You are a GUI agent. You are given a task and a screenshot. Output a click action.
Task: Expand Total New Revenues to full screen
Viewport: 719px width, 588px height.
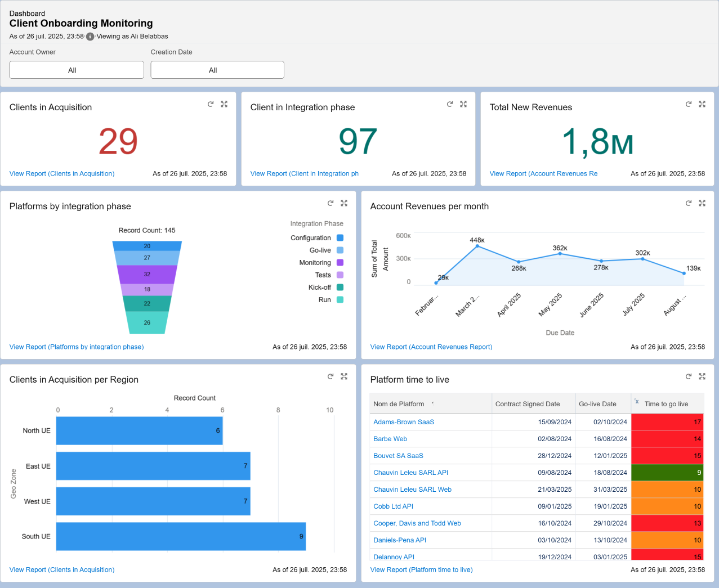[x=702, y=104]
